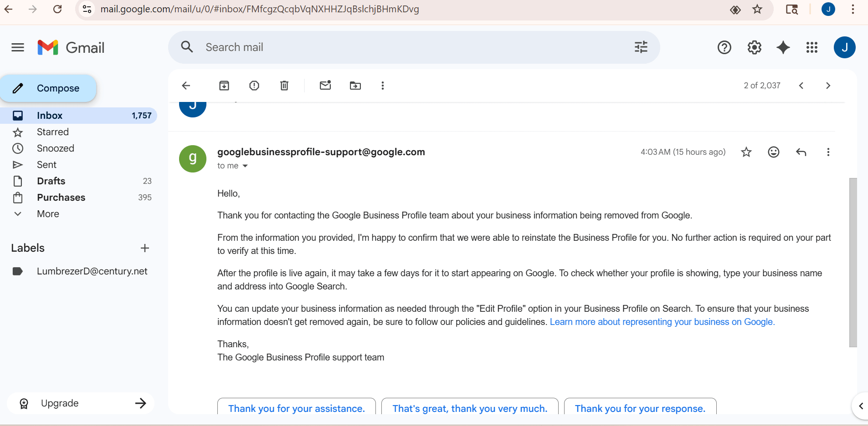
Task: Open the message's three-dot More menu
Action: (828, 152)
